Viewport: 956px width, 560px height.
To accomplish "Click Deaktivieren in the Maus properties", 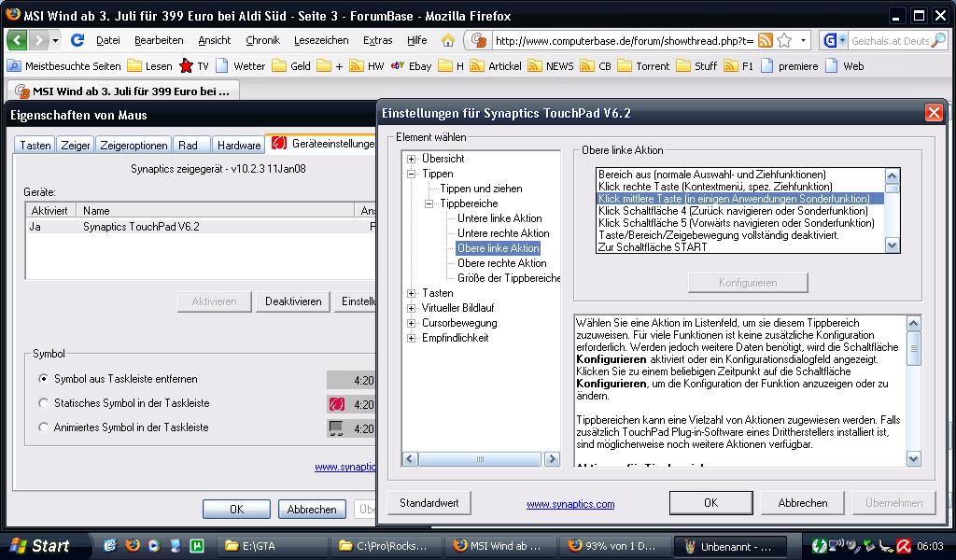I will point(293,301).
